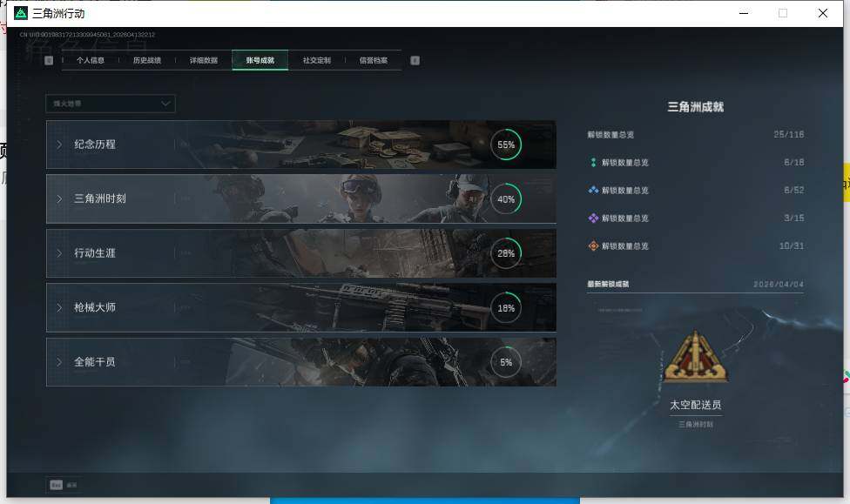This screenshot has height=504, width=850.
Task: Click the UID text under the title bar
Action: point(87,35)
